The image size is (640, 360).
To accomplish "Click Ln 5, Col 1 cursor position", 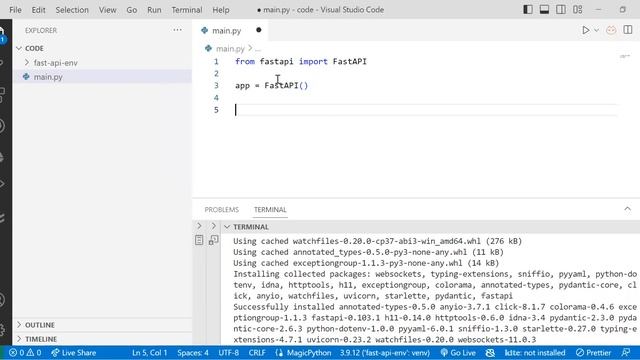I will (x=149, y=353).
